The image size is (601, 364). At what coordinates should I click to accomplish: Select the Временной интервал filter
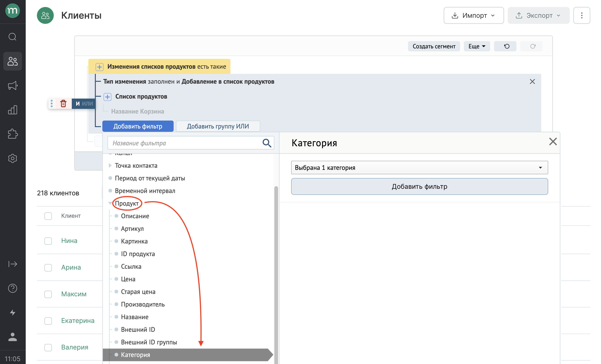145,191
